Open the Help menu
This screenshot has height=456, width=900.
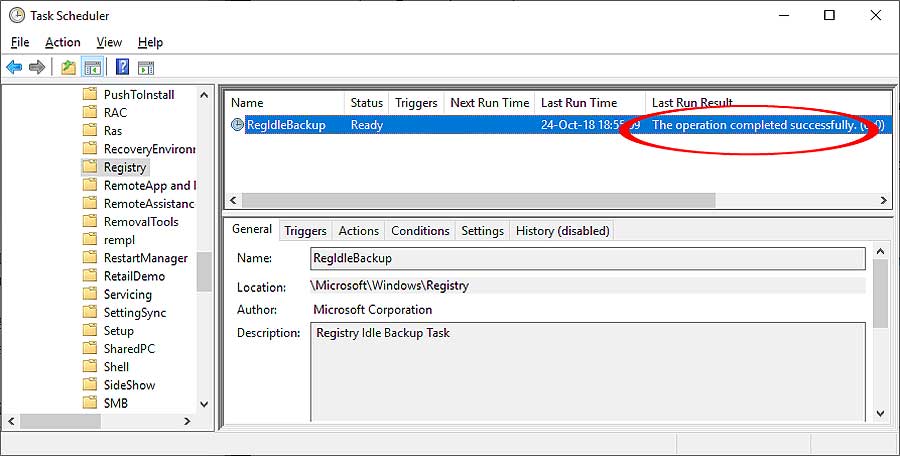click(150, 42)
